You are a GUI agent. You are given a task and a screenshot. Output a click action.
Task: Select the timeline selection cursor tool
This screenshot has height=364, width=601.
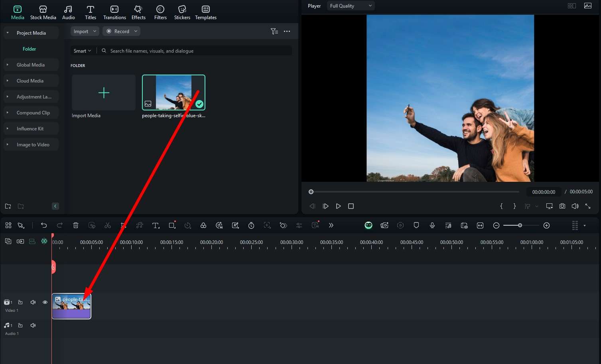(21, 225)
